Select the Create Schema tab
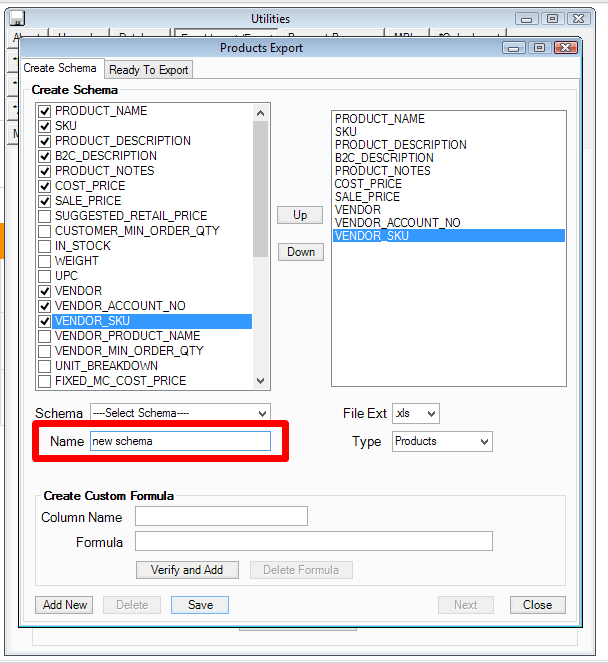 [61, 68]
